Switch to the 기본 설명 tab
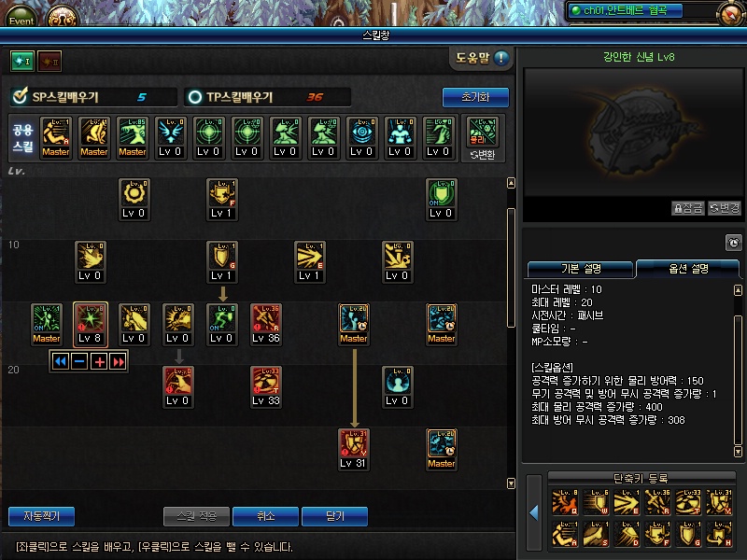 (x=581, y=269)
